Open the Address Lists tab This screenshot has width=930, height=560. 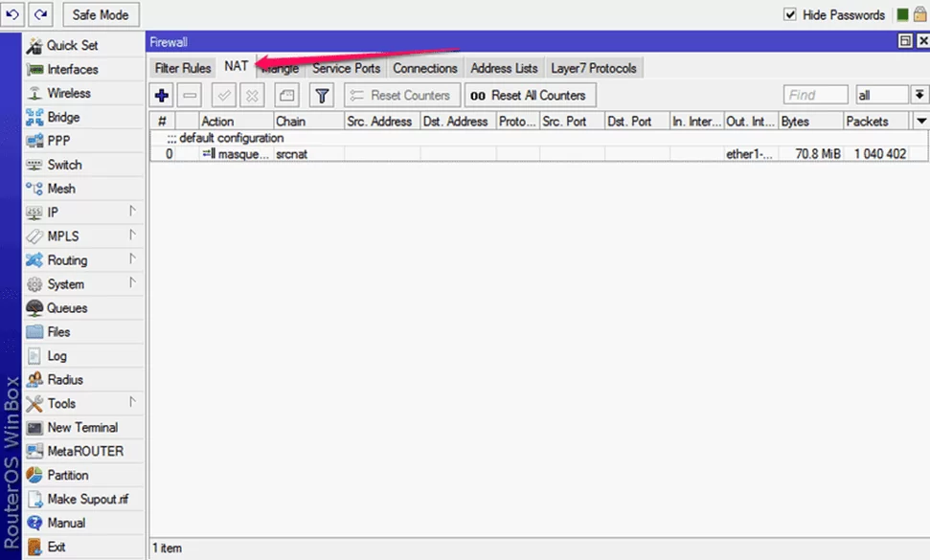point(504,68)
